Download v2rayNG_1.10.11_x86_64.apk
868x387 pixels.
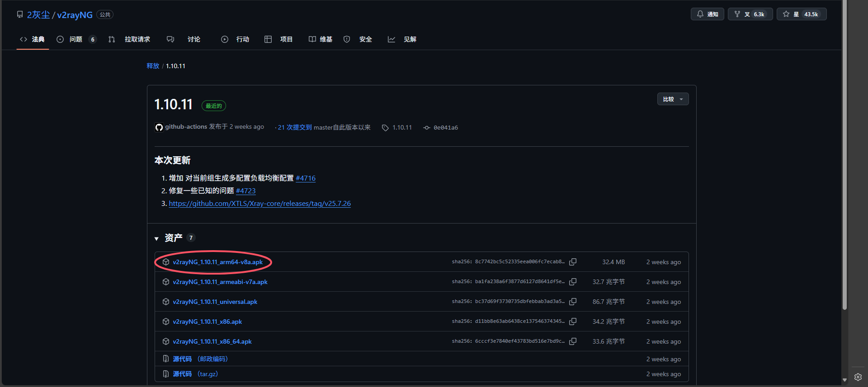pyautogui.click(x=212, y=341)
